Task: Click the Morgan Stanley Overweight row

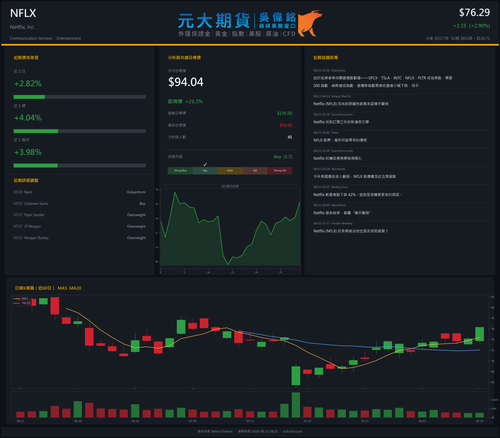Action: click(80, 238)
